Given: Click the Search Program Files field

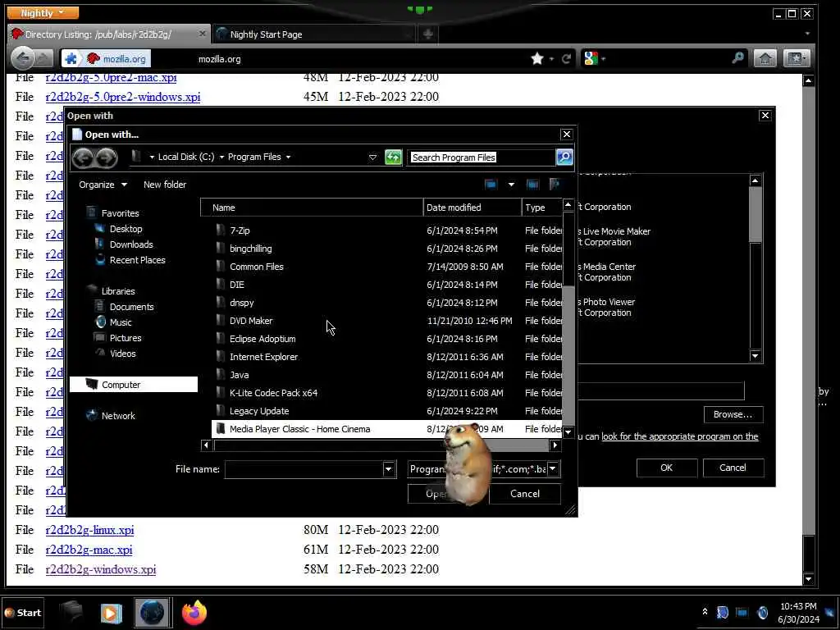Looking at the screenshot, I should coord(481,157).
